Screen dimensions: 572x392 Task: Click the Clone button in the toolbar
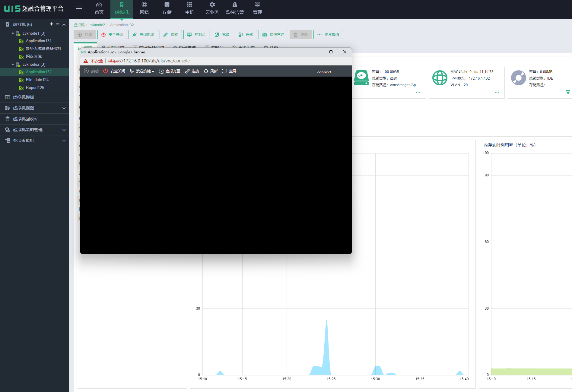(222, 35)
